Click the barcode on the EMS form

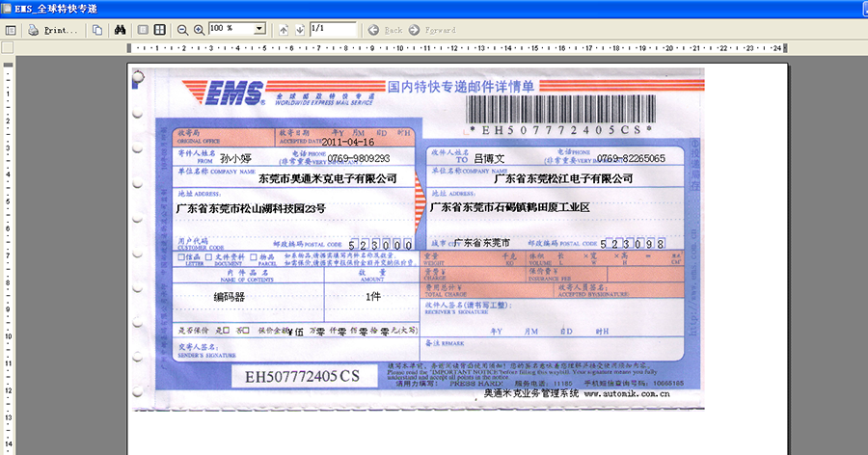pos(560,109)
